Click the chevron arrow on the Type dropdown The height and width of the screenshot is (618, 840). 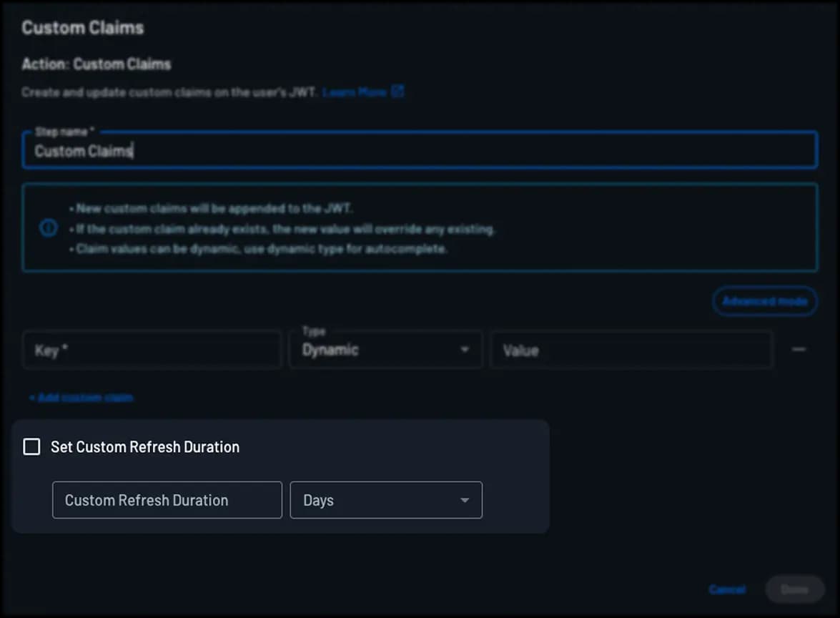(x=466, y=350)
